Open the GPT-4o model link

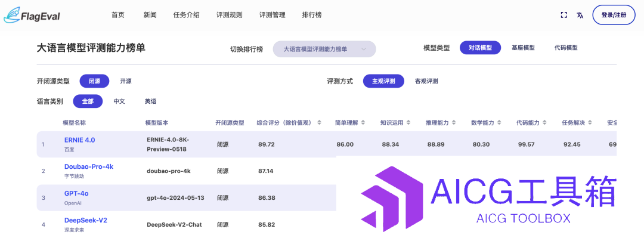pyautogui.click(x=77, y=194)
